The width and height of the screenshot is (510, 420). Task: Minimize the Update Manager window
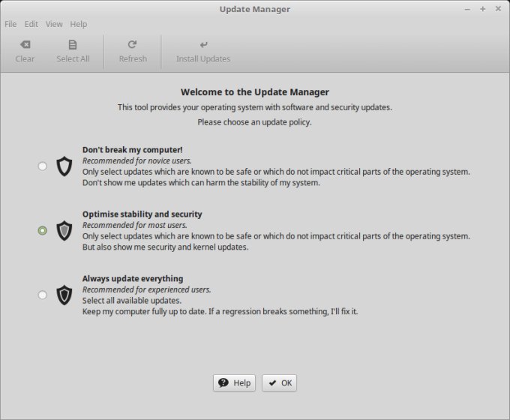click(467, 10)
